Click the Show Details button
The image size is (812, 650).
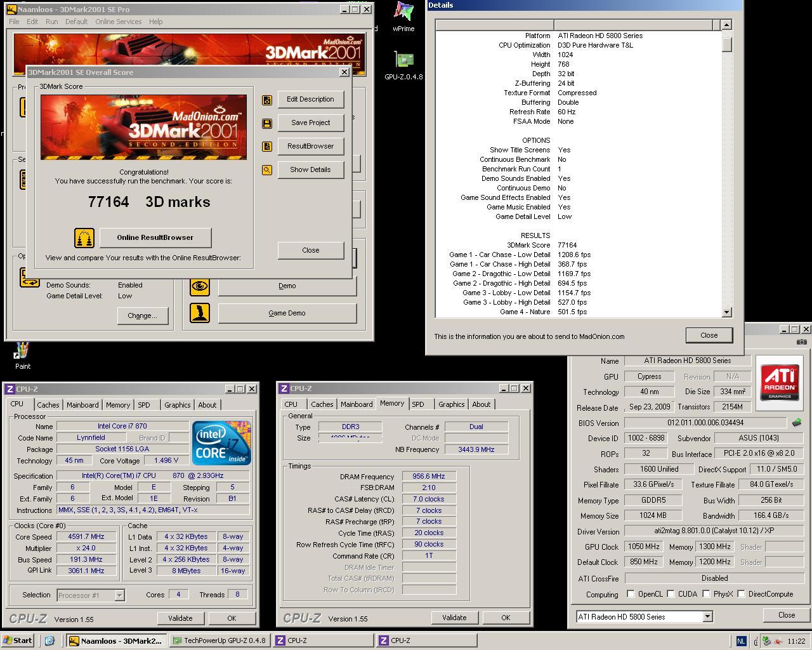click(310, 169)
